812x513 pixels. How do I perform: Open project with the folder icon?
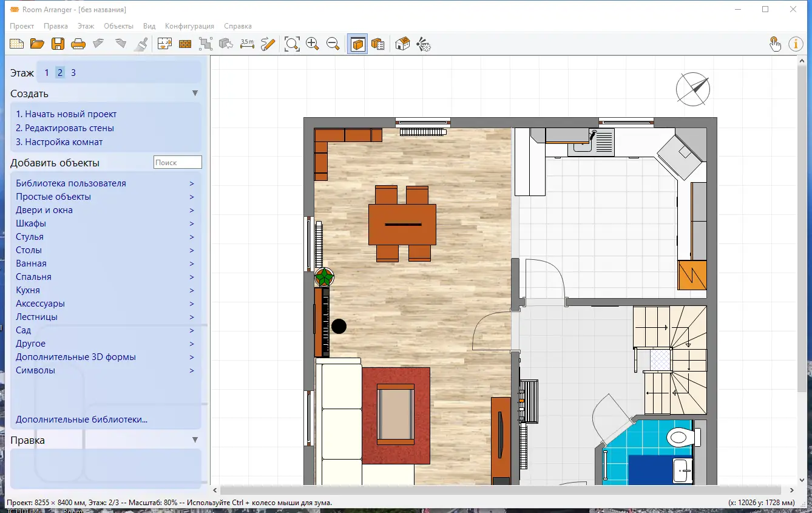click(38, 44)
